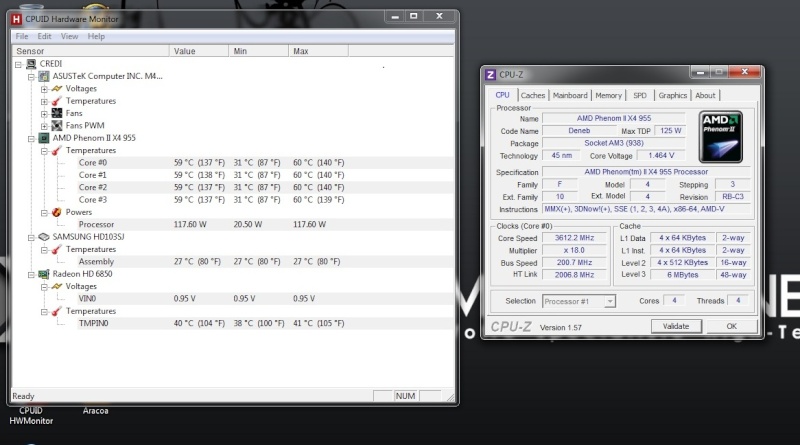
Task: Click the ASUSTeK Voltages lightning icon
Action: [x=57, y=88]
